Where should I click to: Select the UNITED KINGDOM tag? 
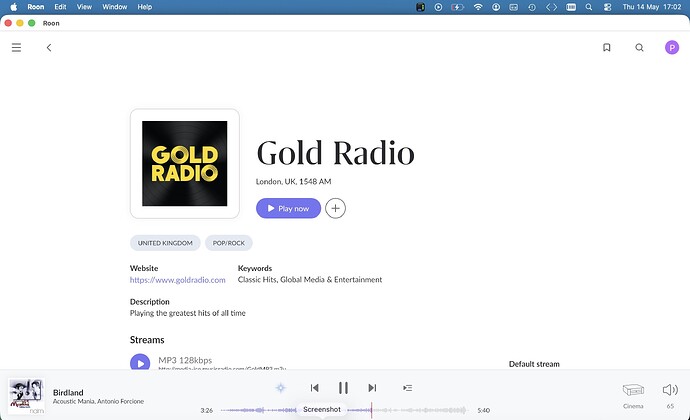[x=165, y=243]
